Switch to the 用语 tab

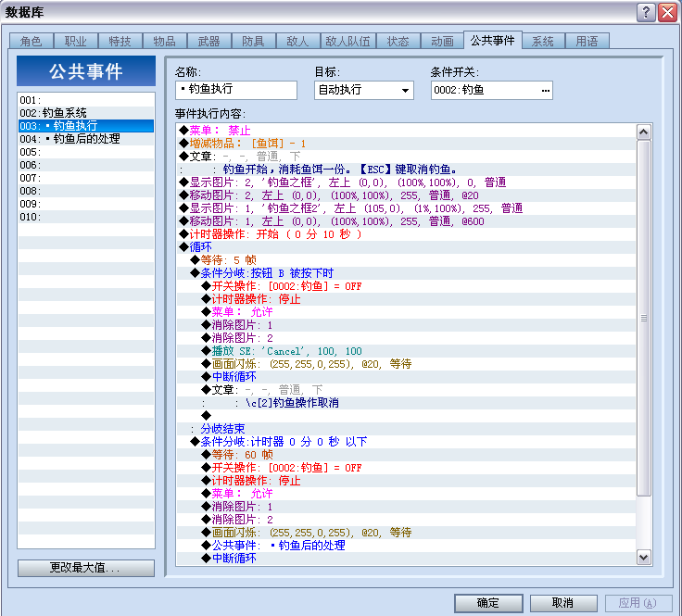tap(587, 41)
